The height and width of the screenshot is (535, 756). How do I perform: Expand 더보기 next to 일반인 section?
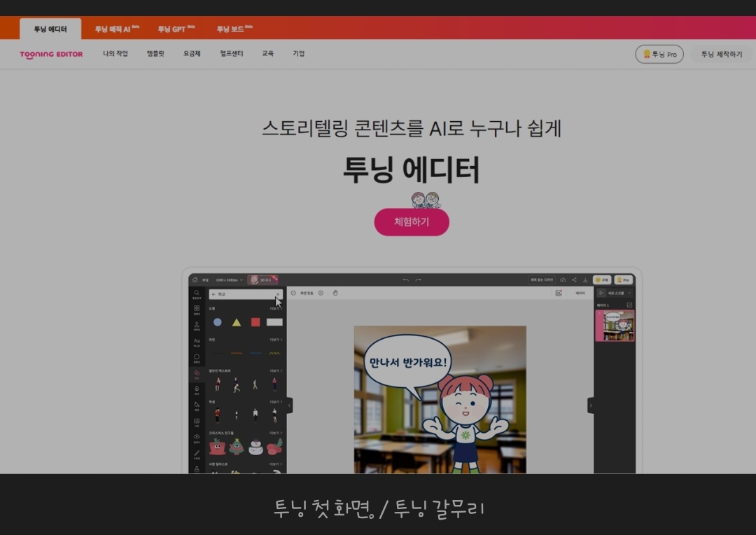tap(276, 370)
